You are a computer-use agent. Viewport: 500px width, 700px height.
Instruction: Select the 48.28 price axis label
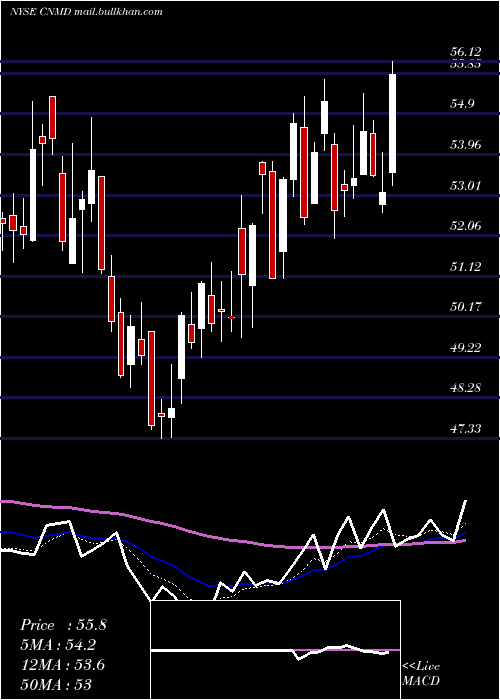(x=466, y=388)
